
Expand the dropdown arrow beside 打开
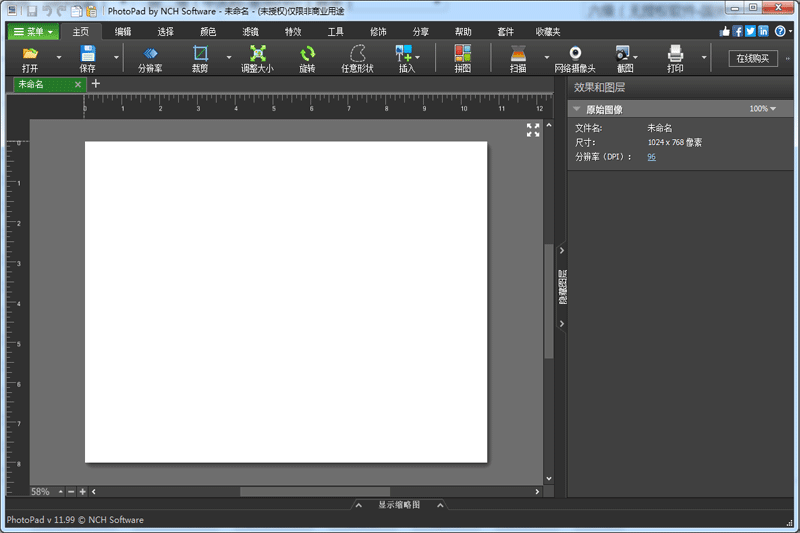click(x=58, y=58)
